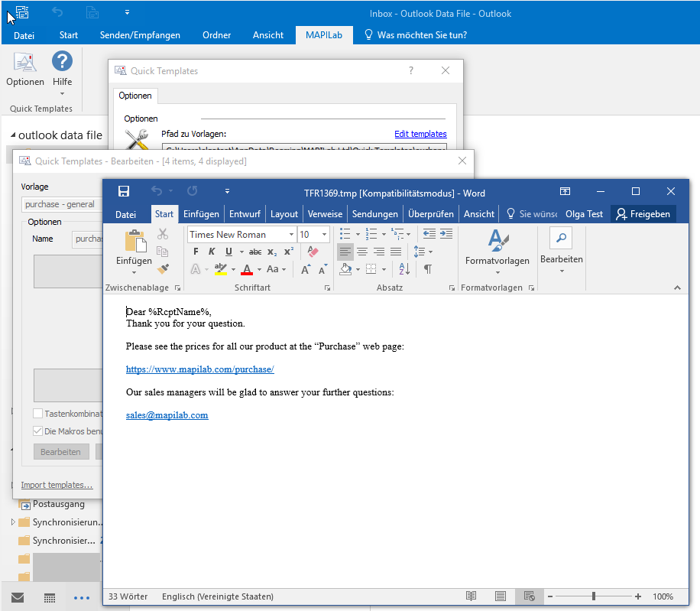Switch to Mail view at Outlook bottom

(18, 597)
